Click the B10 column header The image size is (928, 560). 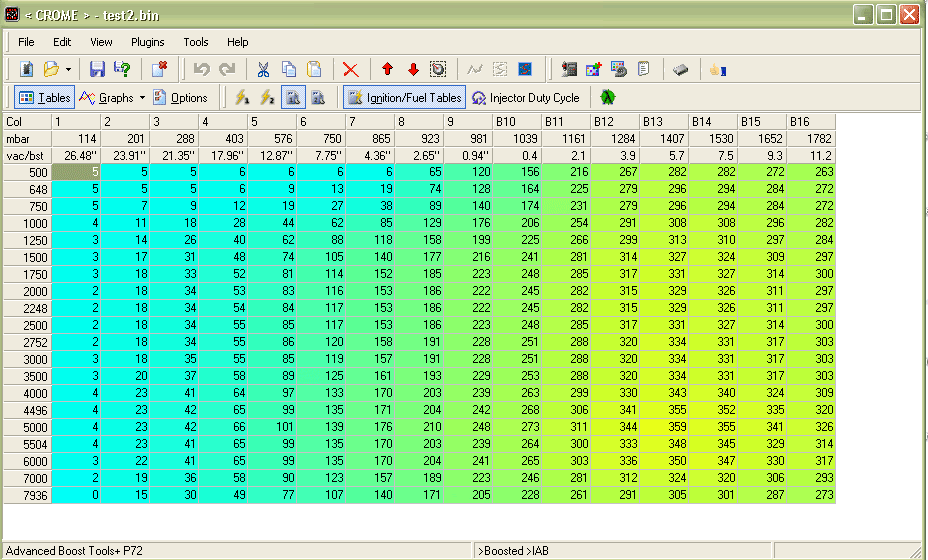[x=516, y=121]
